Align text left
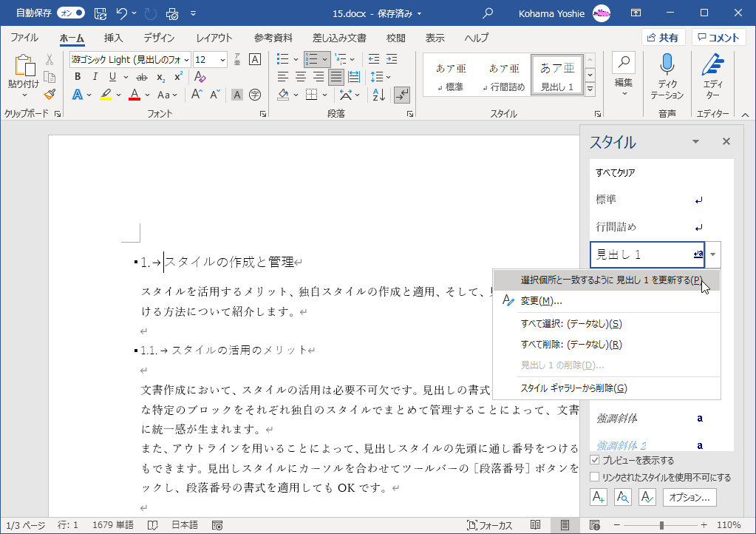Screen dimensions: 756x534 (x=283, y=77)
